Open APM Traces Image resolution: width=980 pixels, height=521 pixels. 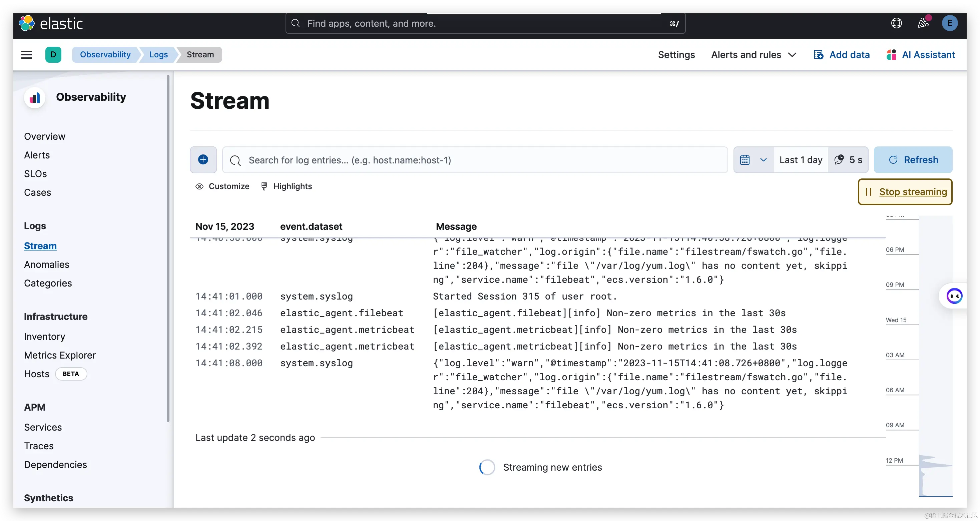point(38,446)
